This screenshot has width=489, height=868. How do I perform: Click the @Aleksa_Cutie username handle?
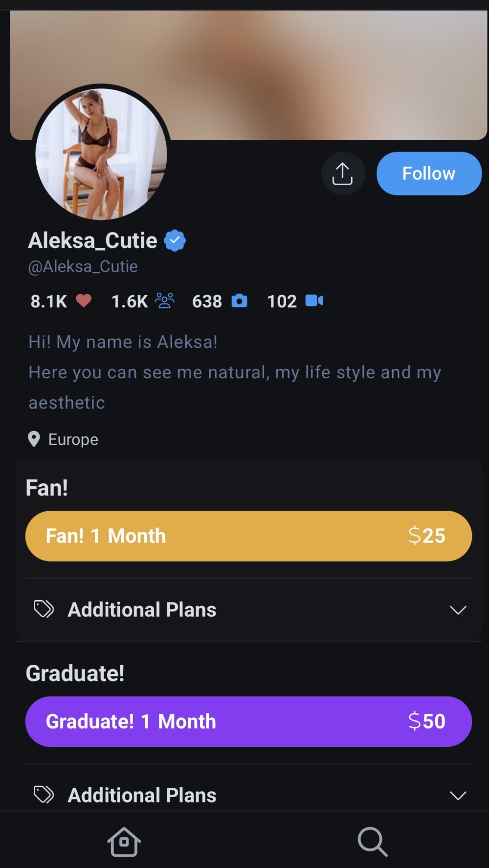point(83,267)
